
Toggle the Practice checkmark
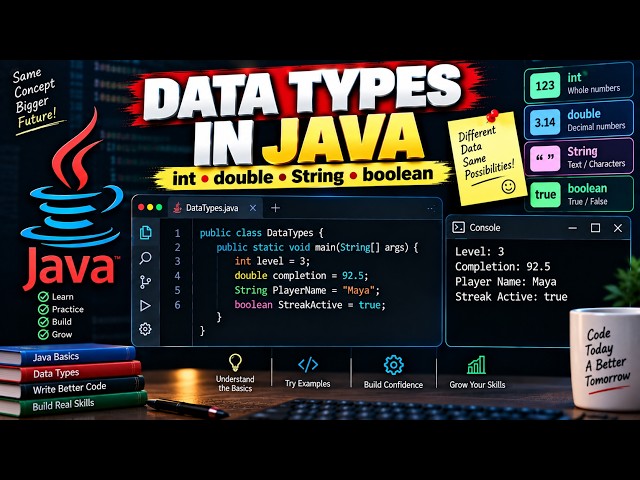(43, 309)
